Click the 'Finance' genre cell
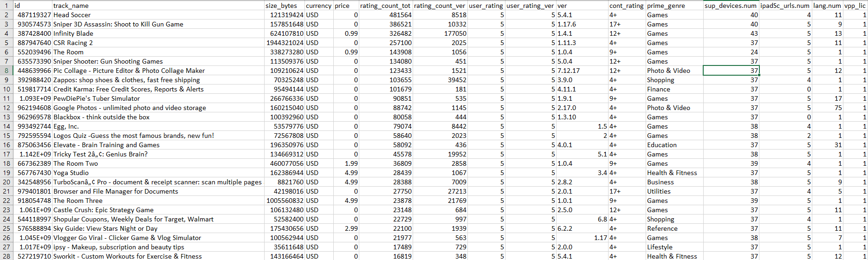This screenshot has width=868, height=260. click(674, 89)
